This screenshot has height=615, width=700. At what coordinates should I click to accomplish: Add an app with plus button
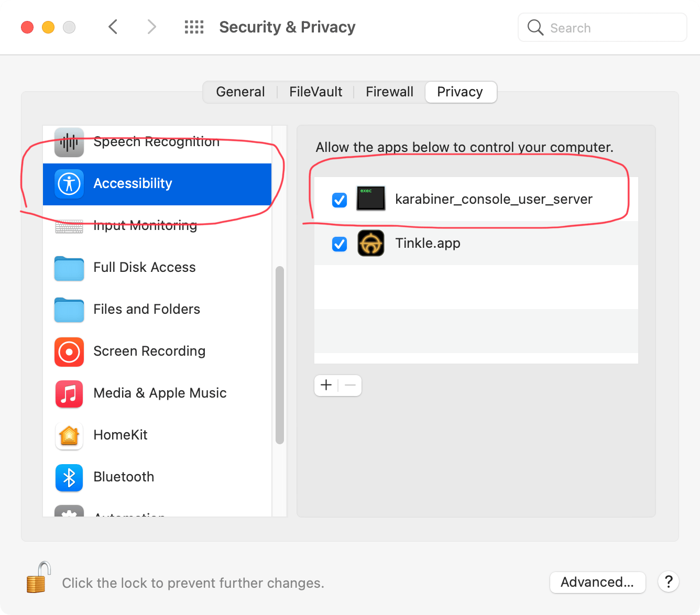pos(326,386)
